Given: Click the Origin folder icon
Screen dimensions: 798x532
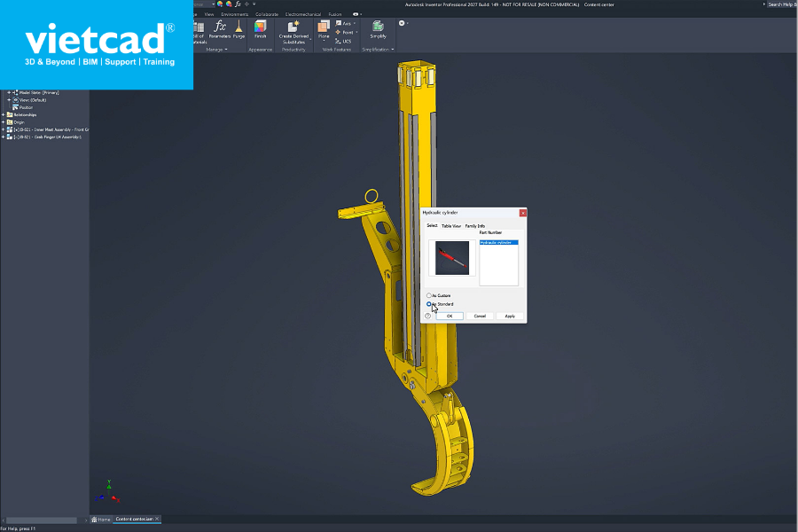Looking at the screenshot, I should coord(10,122).
